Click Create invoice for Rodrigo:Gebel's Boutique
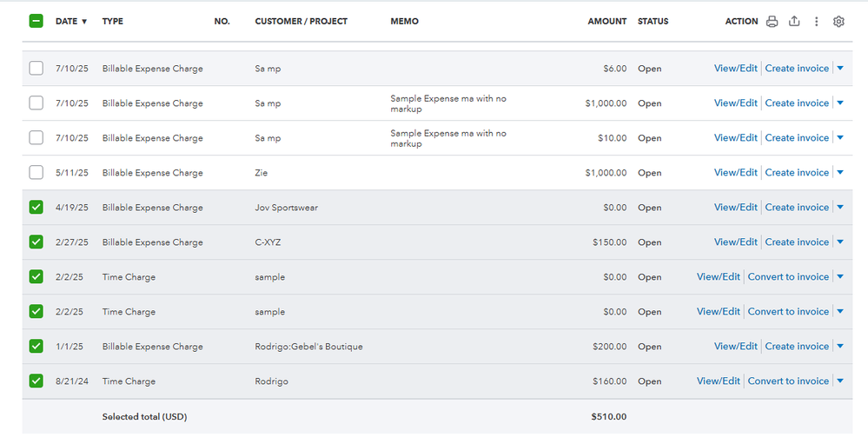This screenshot has width=868, height=444. [797, 347]
